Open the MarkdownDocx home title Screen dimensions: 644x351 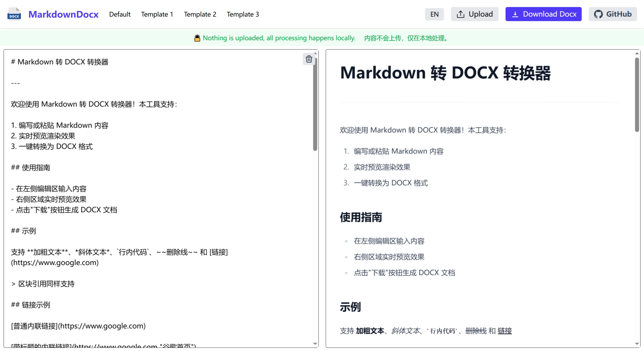(63, 14)
